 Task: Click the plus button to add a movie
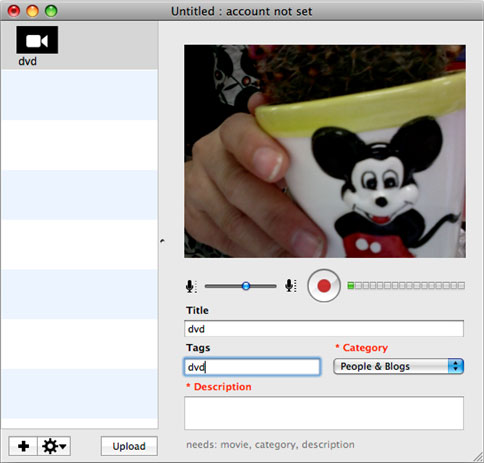click(23, 446)
